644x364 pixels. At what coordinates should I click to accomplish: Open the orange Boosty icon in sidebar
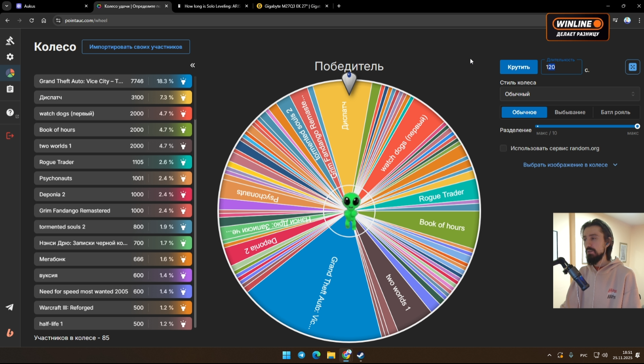[x=10, y=333]
